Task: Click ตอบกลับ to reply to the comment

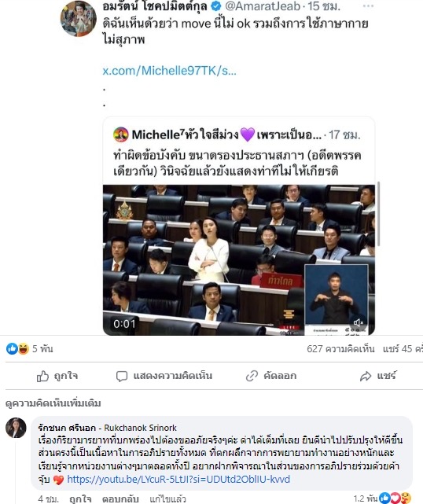Action: 120,498
